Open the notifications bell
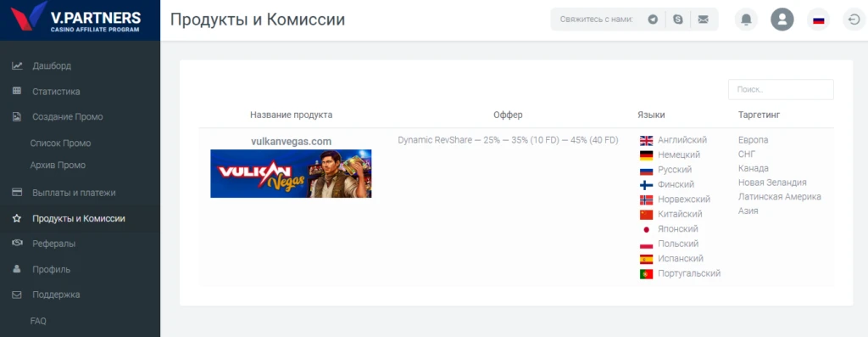The image size is (868, 337). (746, 20)
